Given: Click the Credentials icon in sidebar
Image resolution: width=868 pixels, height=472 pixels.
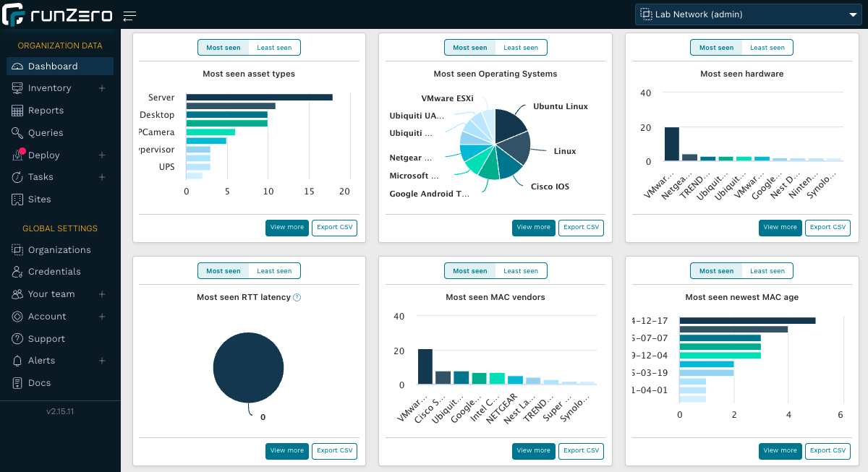Looking at the screenshot, I should (x=17, y=272).
